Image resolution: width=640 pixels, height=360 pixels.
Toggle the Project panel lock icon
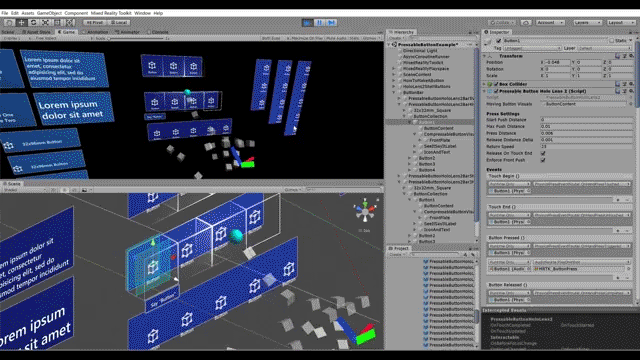469,248
